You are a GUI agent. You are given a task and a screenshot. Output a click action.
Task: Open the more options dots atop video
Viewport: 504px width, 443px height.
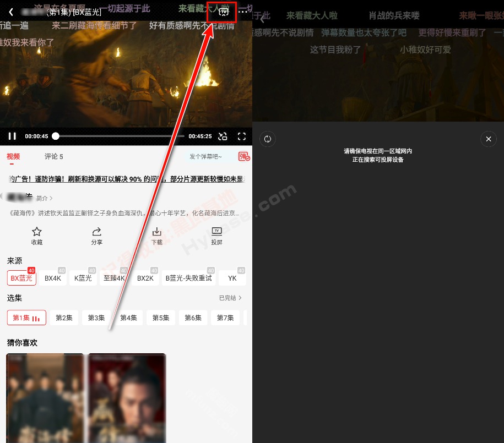tap(243, 12)
